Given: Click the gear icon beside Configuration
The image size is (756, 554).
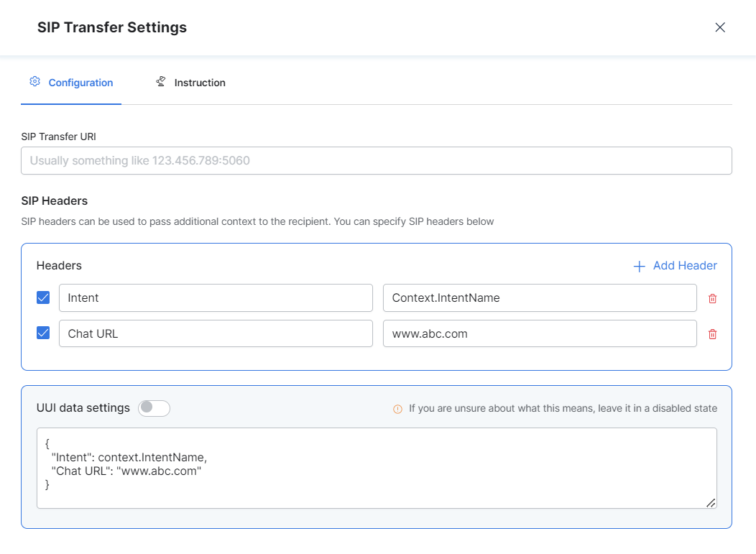Looking at the screenshot, I should coord(34,82).
